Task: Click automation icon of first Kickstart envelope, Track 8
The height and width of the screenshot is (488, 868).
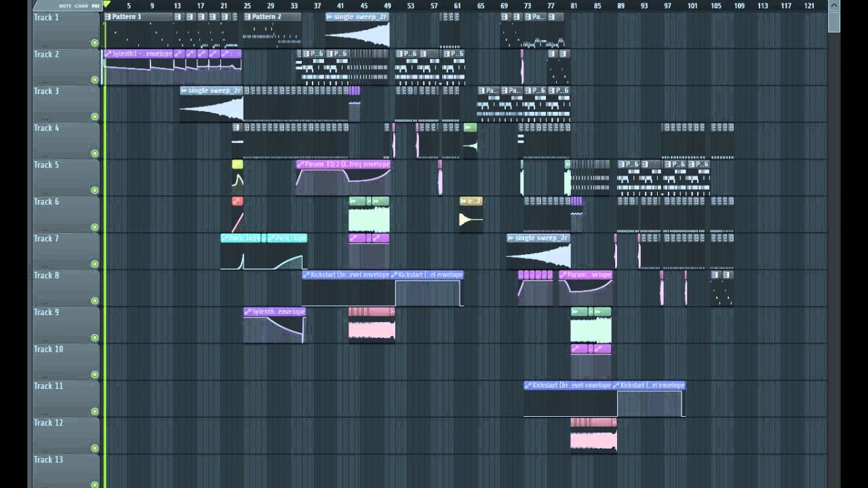Action: point(306,275)
